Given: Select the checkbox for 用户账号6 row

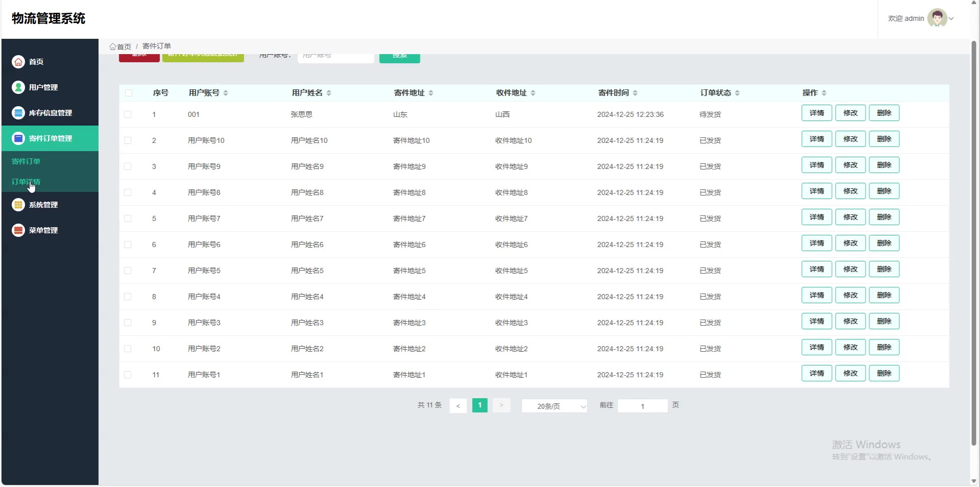Looking at the screenshot, I should 128,245.
